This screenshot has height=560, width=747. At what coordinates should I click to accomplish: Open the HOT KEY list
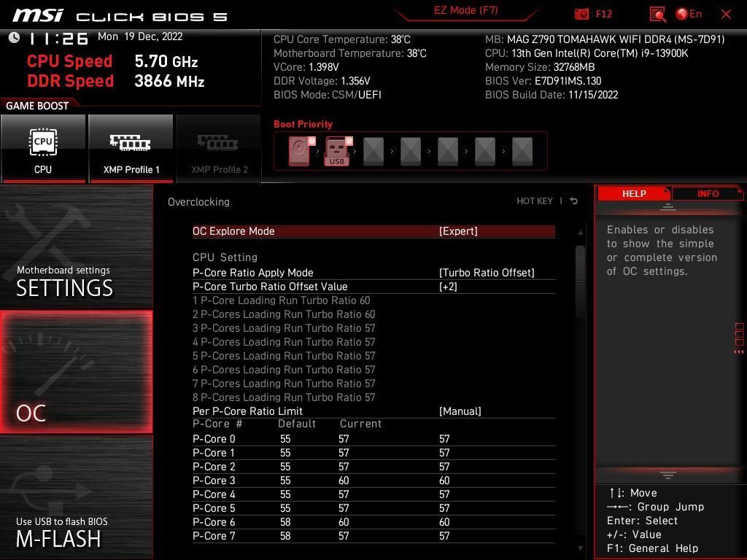pyautogui.click(x=535, y=201)
